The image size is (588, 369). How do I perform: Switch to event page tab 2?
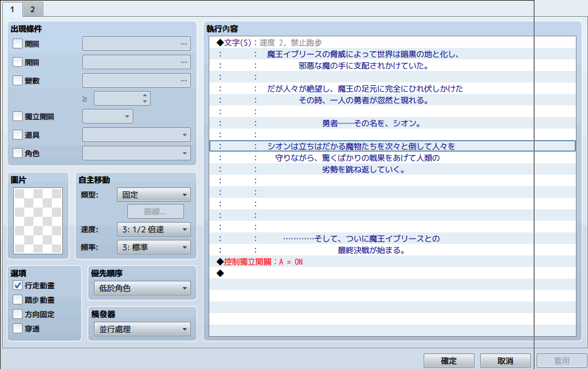[x=33, y=9]
